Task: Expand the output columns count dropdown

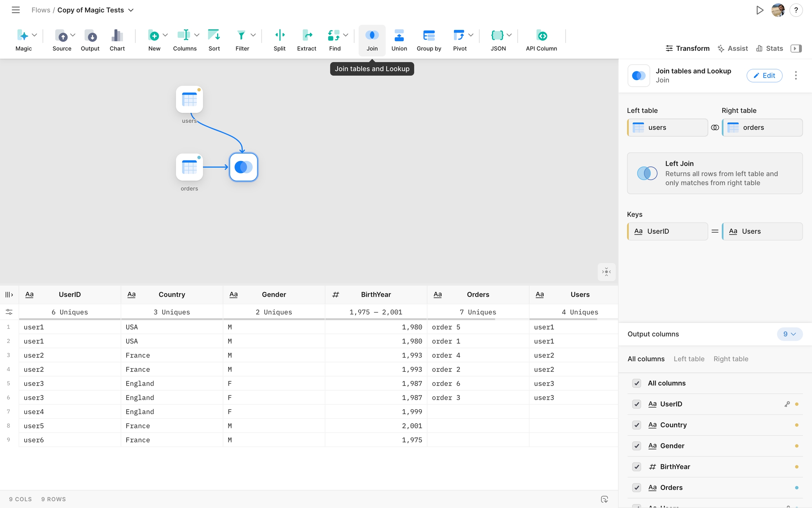Action: tap(789, 334)
